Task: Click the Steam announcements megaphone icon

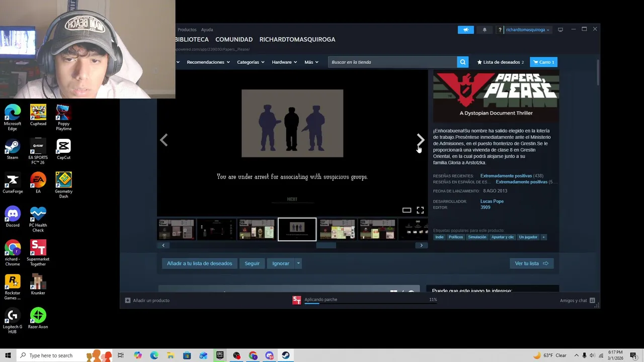Action: pyautogui.click(x=466, y=30)
